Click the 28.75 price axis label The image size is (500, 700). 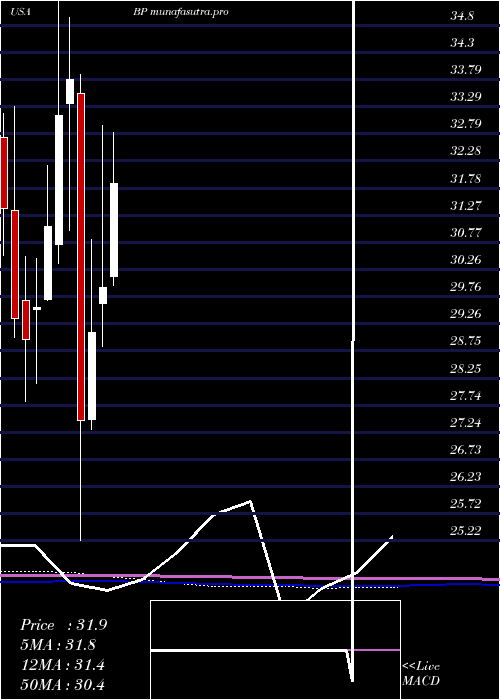(x=466, y=341)
